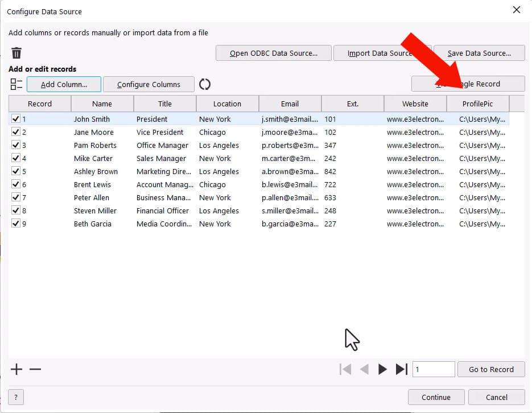Uncheck record 1 for John Smith
The height and width of the screenshot is (413, 532).
pos(17,119)
